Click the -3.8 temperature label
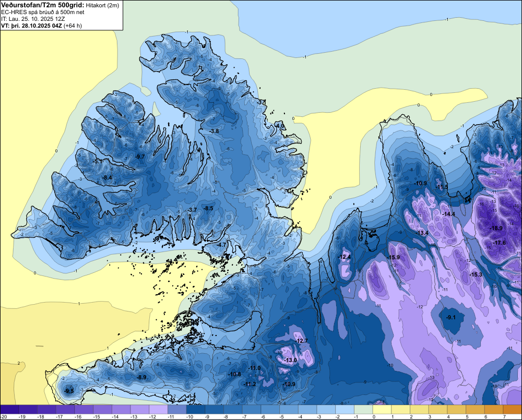The height and width of the screenshot is (420, 522). click(x=215, y=131)
